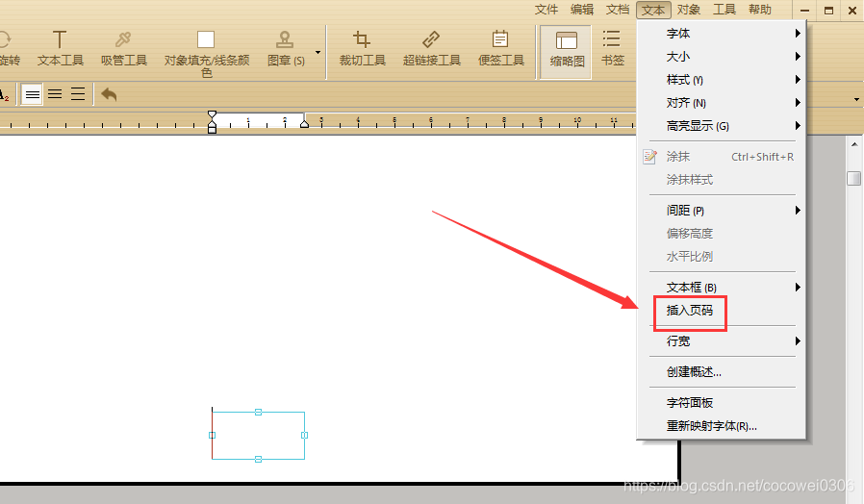Minimize the application window
The width and height of the screenshot is (864, 504).
click(x=804, y=10)
